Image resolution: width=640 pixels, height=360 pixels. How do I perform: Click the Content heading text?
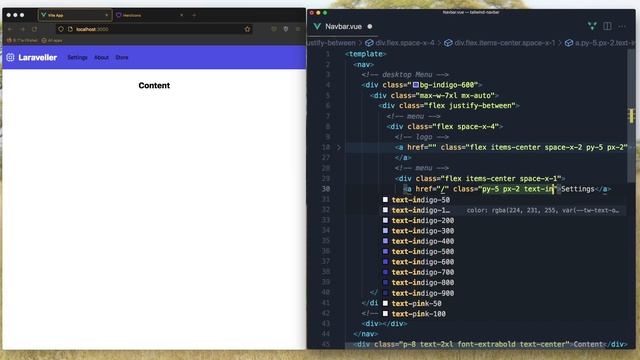pos(154,85)
